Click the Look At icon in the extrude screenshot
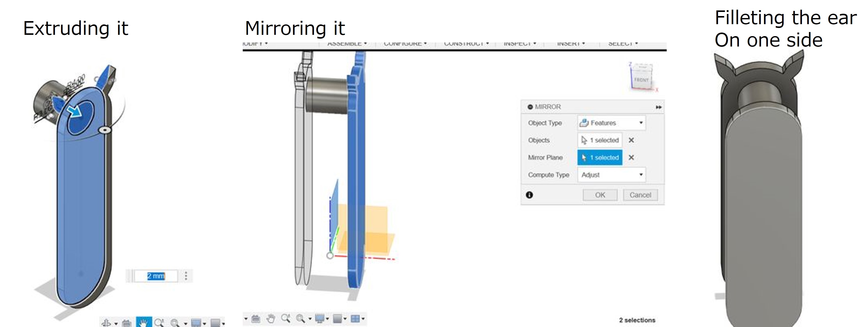Image resolution: width=868 pixels, height=327 pixels. pos(127,323)
